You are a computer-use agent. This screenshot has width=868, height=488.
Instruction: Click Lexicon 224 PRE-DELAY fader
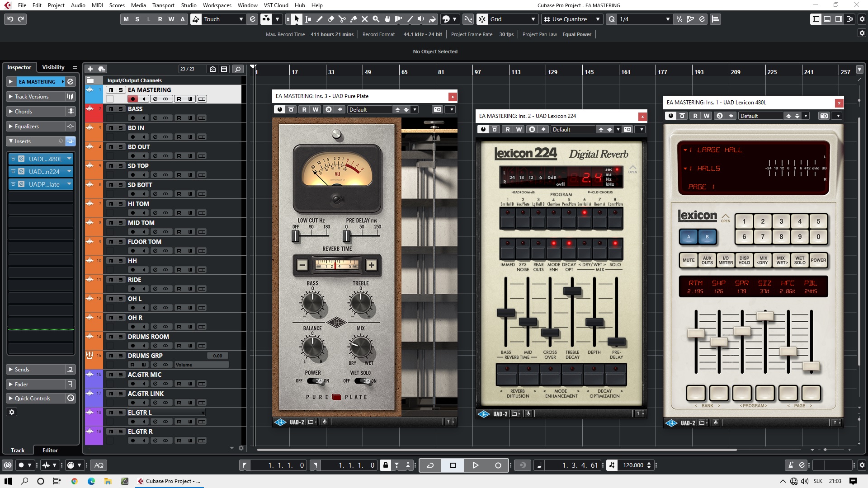[x=616, y=342]
